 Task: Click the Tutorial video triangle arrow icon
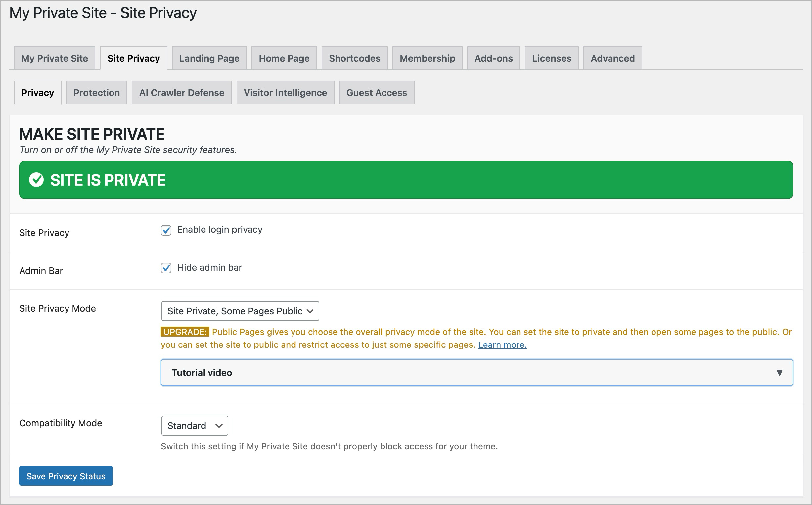tap(779, 372)
